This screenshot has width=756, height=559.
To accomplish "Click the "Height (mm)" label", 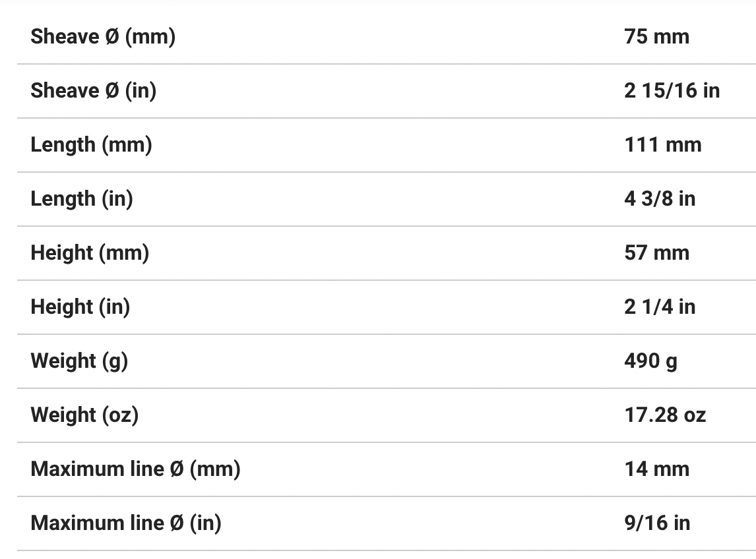I will point(90,253).
